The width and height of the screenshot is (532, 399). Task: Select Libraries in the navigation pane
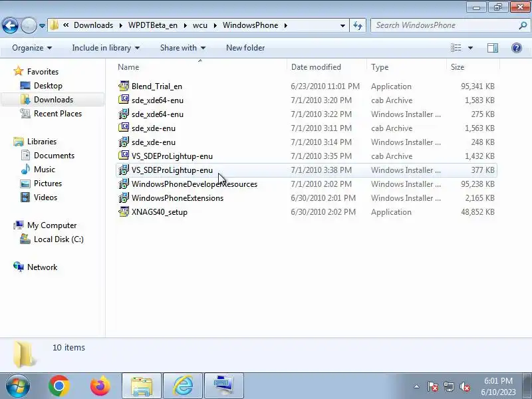coord(42,142)
